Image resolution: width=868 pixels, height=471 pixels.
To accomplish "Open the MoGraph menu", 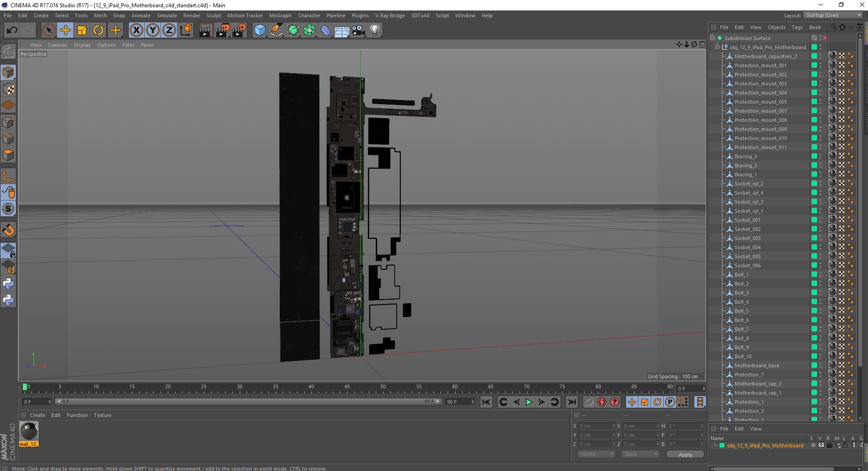I will point(280,15).
